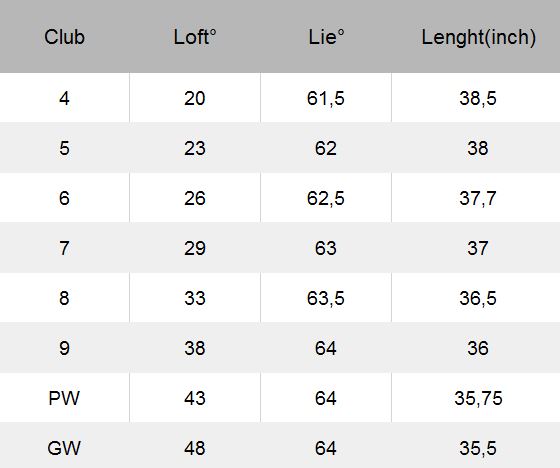The height and width of the screenshot is (468, 560).
Task: Select lie value 63,5
Action: (x=326, y=298)
